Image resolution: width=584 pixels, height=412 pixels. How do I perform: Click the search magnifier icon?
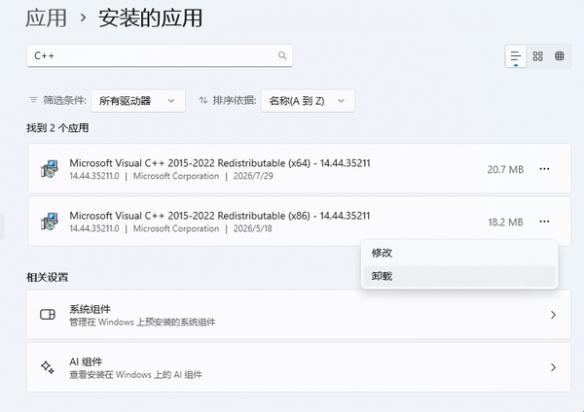click(x=282, y=56)
